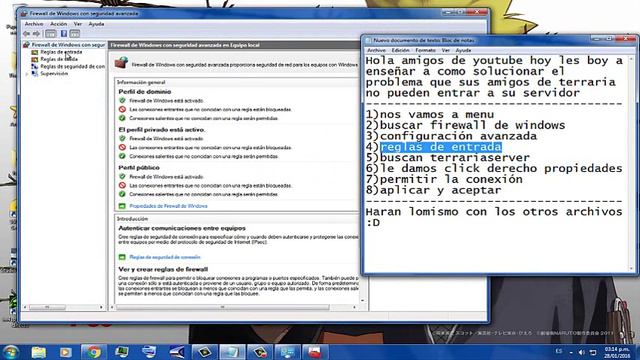This screenshot has width=640, height=360.
Task: Click the green check icon under Perfil de dominio
Action: [122, 100]
